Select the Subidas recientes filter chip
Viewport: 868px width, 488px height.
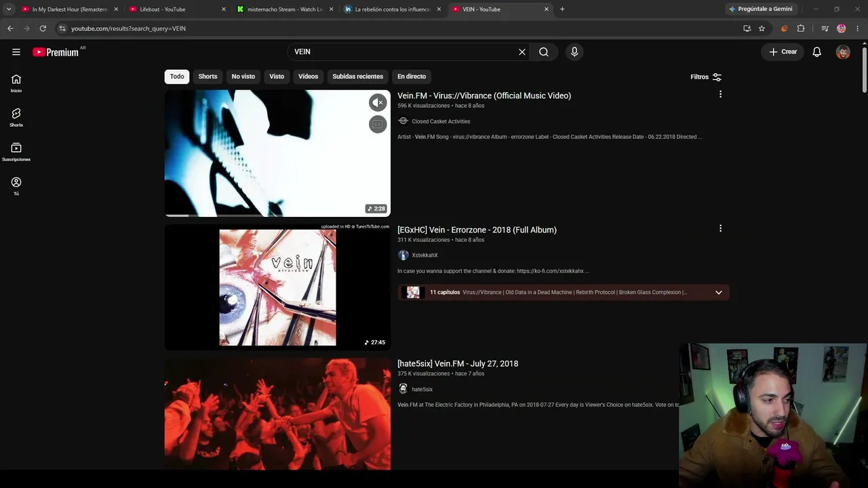[x=357, y=77]
